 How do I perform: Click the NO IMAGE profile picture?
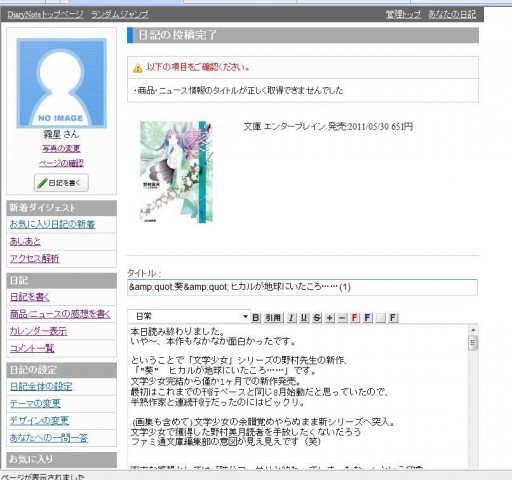pos(61,83)
